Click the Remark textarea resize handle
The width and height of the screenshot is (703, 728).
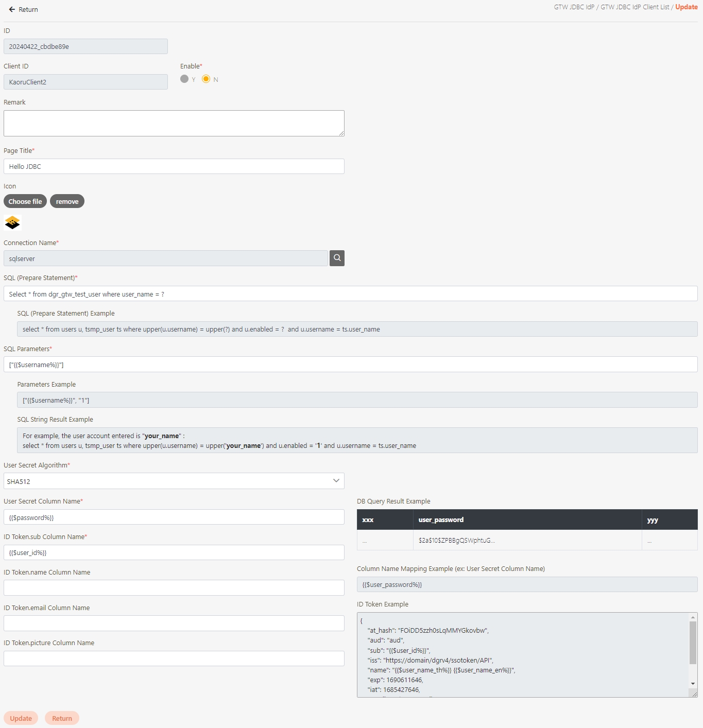pos(341,133)
